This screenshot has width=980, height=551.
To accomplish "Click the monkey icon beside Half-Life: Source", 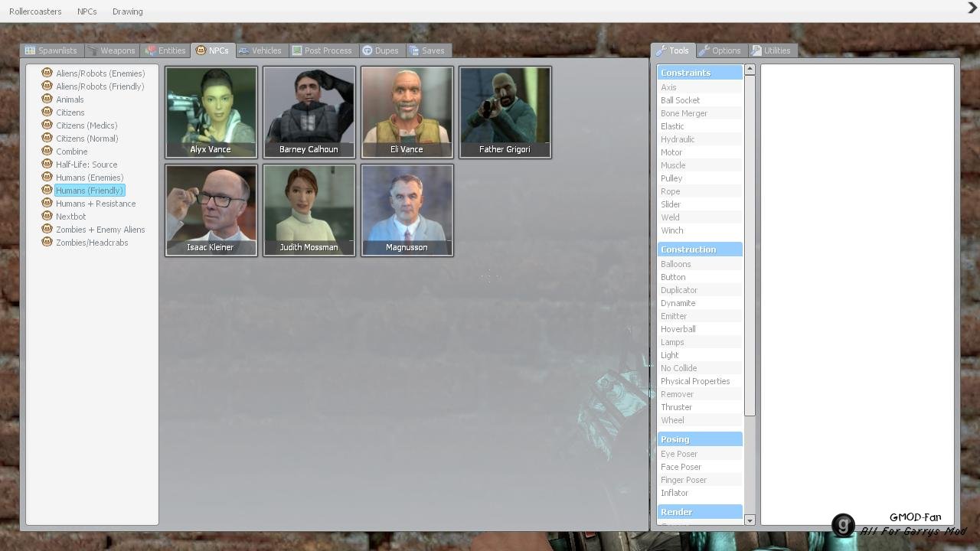I will pyautogui.click(x=47, y=164).
